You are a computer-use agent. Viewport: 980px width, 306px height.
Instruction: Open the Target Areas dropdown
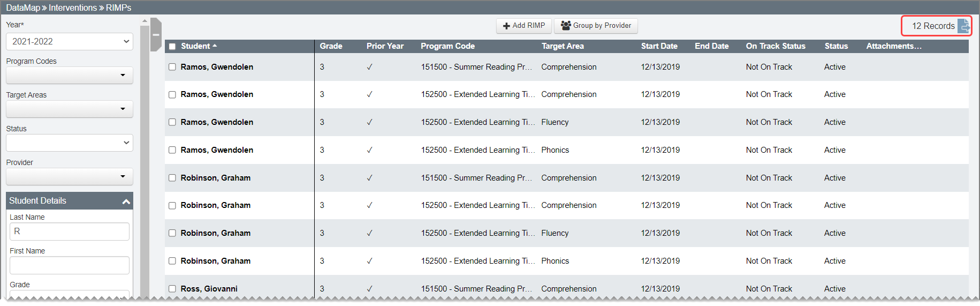tap(70, 109)
